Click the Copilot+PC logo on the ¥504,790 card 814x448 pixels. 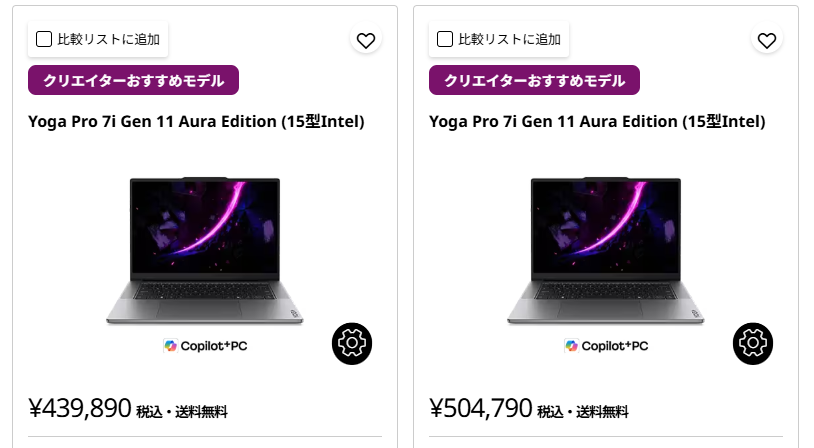point(606,346)
